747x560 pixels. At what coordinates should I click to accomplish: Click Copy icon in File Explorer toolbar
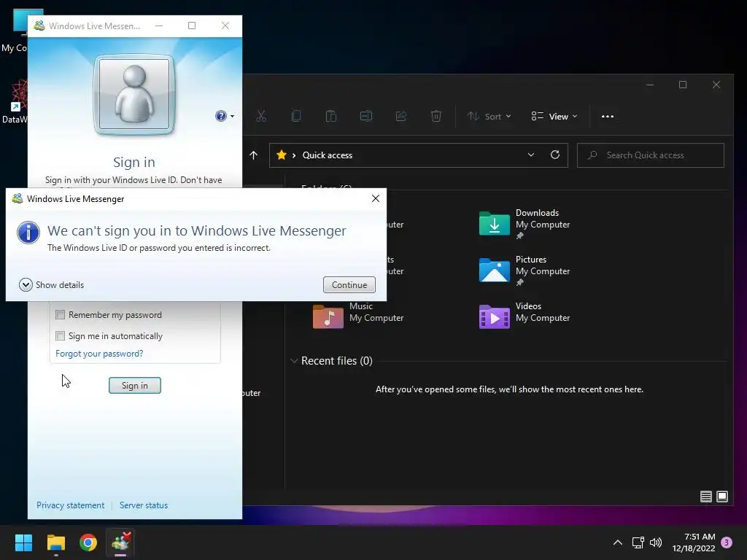[x=296, y=116]
